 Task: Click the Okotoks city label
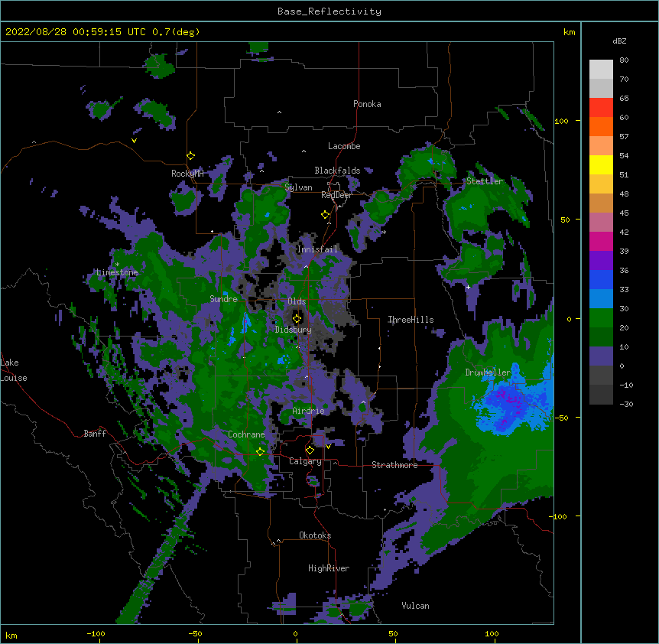click(315, 535)
